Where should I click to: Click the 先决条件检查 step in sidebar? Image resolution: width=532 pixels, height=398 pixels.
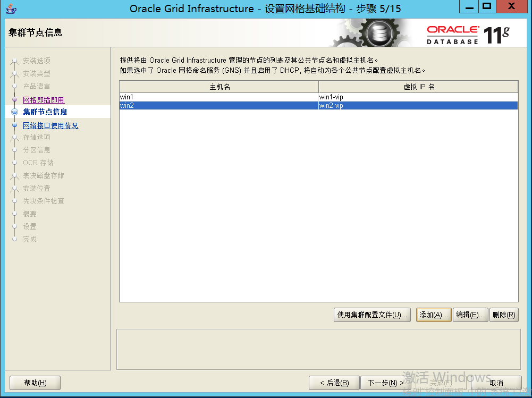point(44,201)
